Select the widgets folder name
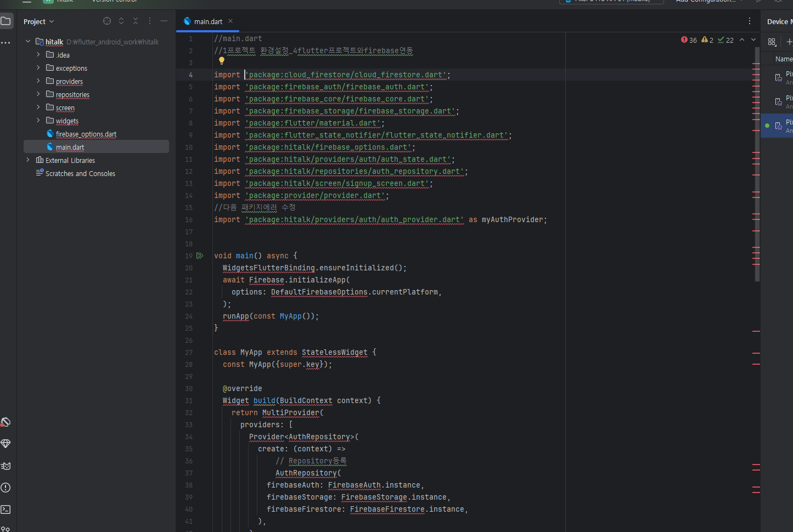 click(x=67, y=121)
